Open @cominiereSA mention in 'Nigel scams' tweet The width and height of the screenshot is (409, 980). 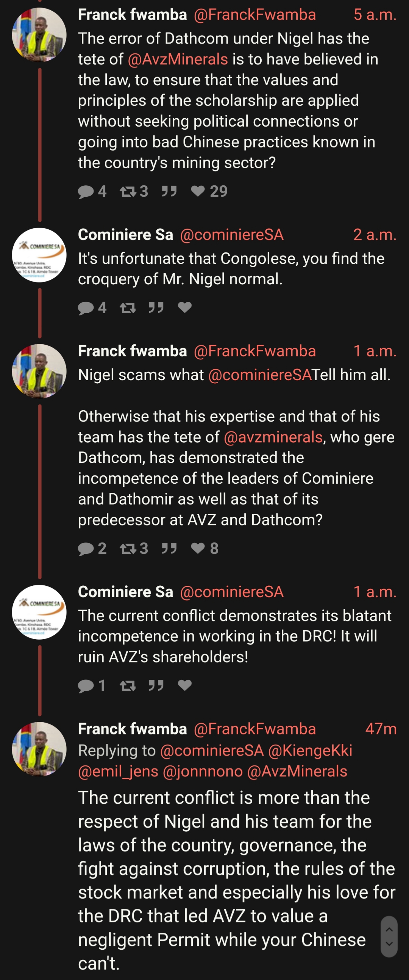pos(260,375)
